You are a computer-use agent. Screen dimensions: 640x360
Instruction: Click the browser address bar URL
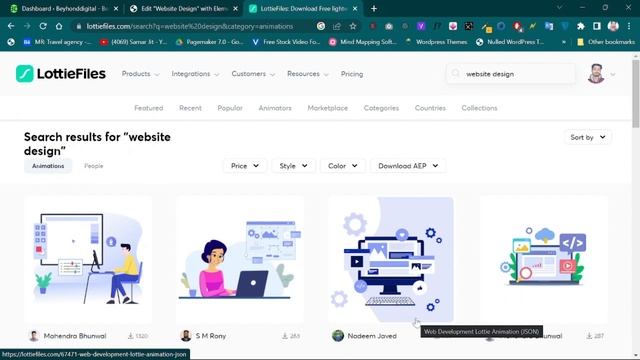click(190, 26)
